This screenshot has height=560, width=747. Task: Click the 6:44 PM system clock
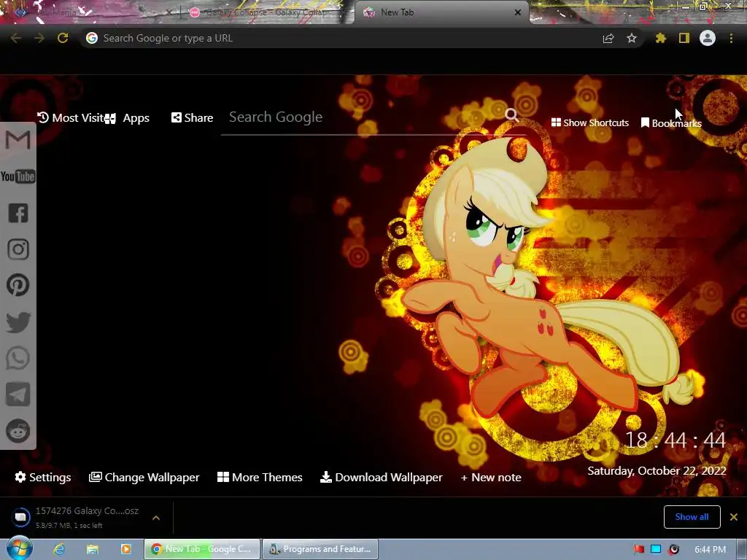(x=710, y=550)
